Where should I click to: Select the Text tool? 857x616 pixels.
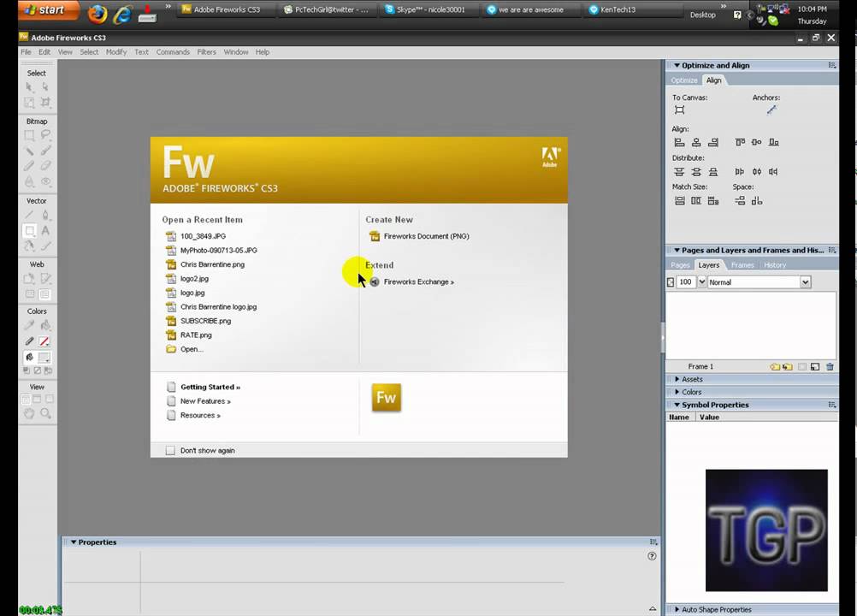(45, 231)
